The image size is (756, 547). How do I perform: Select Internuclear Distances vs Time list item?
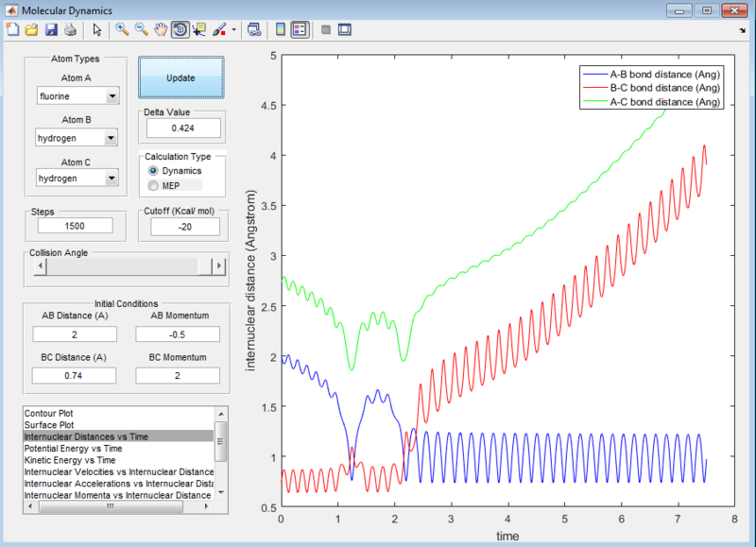click(118, 436)
